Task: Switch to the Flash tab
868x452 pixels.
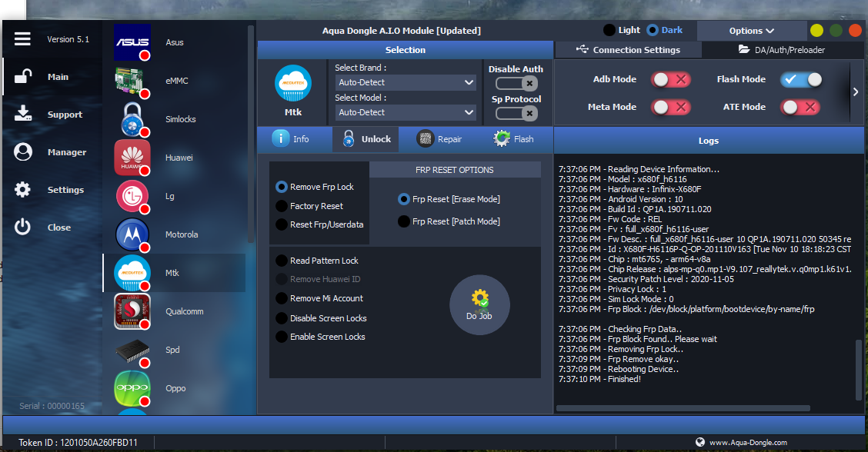Action: tap(513, 139)
